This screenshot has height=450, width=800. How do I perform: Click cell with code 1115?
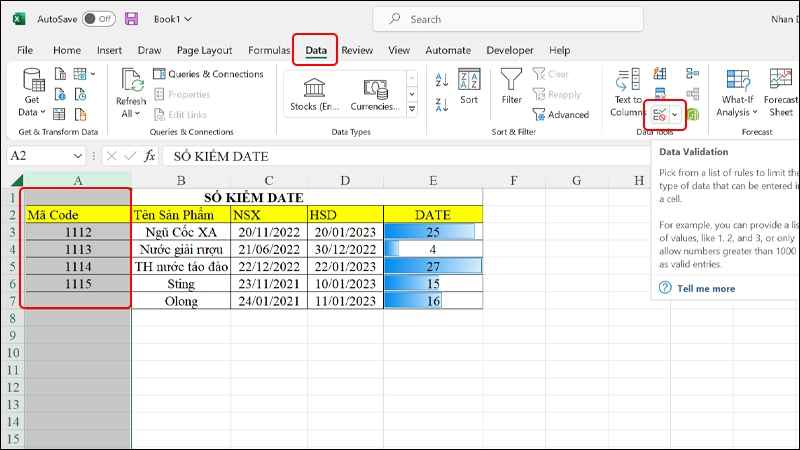pos(78,284)
